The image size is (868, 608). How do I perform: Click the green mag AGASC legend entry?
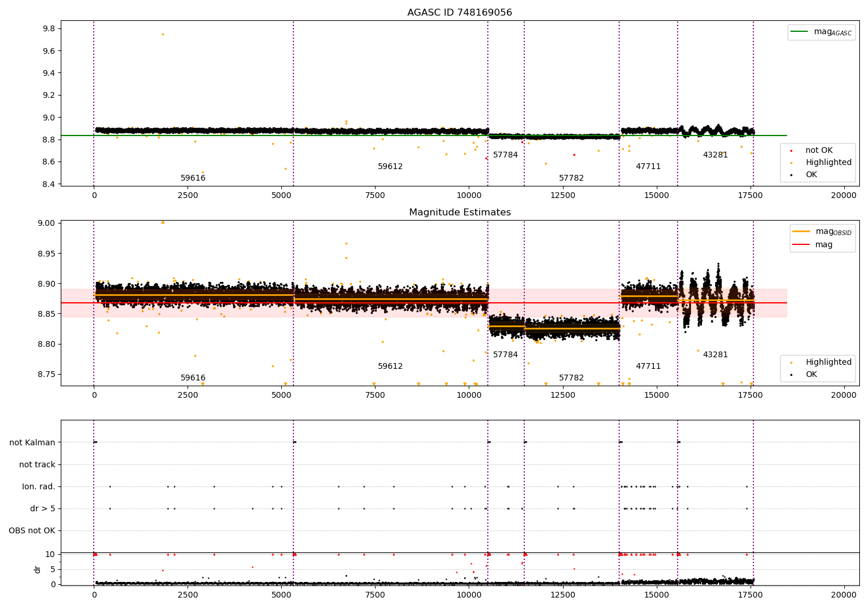[x=821, y=32]
